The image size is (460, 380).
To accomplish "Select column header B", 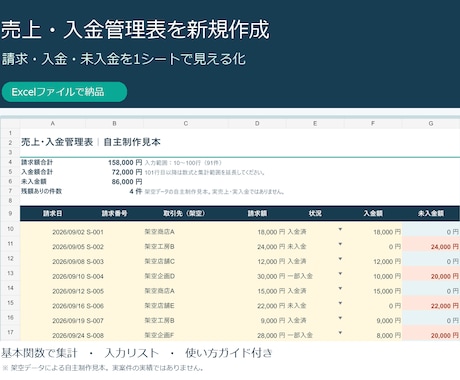I will click(x=114, y=124).
